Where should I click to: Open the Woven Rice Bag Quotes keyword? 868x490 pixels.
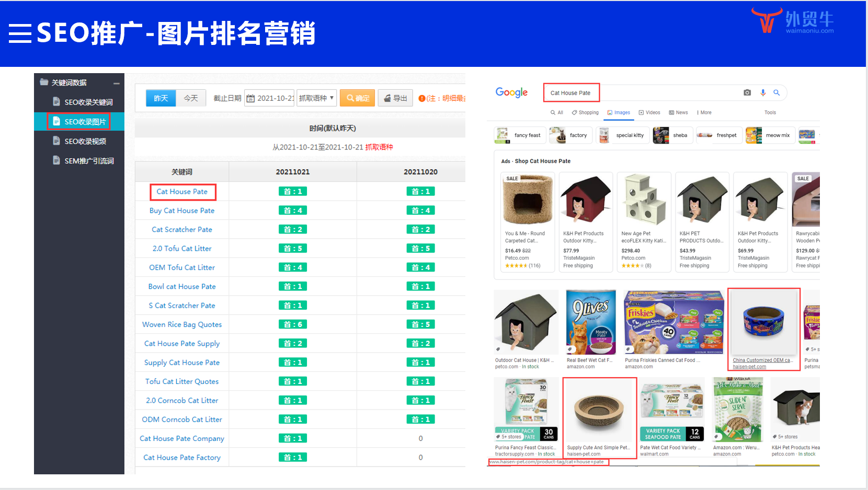pyautogui.click(x=182, y=324)
